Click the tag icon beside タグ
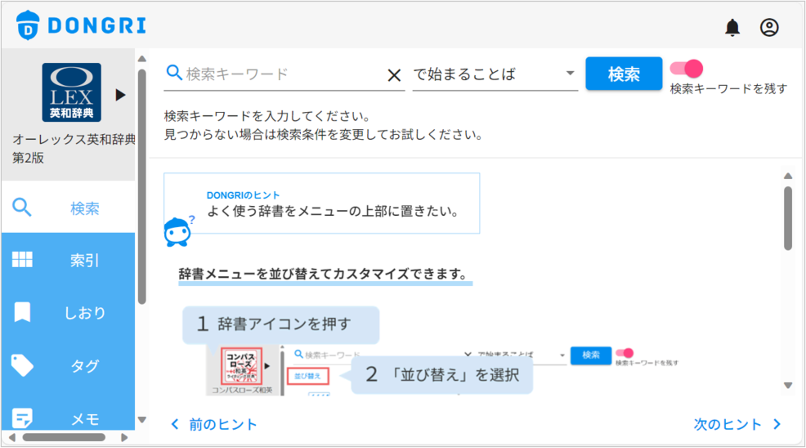The width and height of the screenshot is (806, 448). tap(22, 366)
